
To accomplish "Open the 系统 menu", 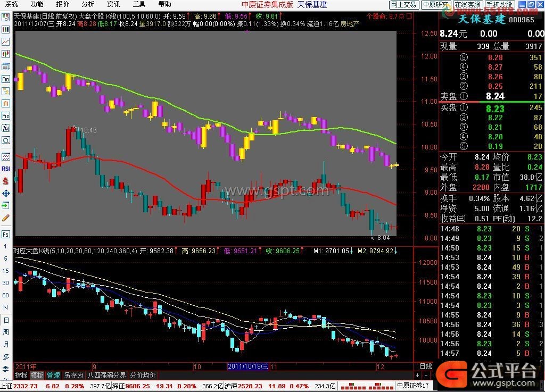I will coord(12,4).
